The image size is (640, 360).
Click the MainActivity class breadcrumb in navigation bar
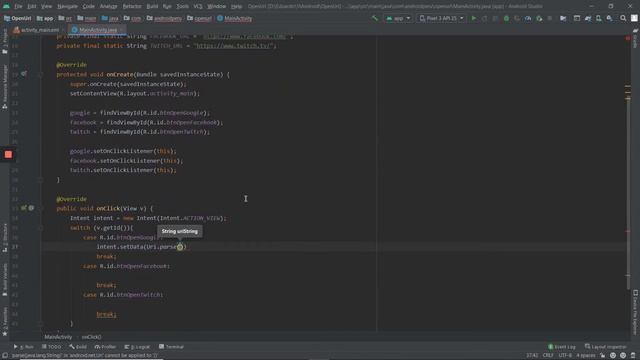pyautogui.click(x=235, y=18)
